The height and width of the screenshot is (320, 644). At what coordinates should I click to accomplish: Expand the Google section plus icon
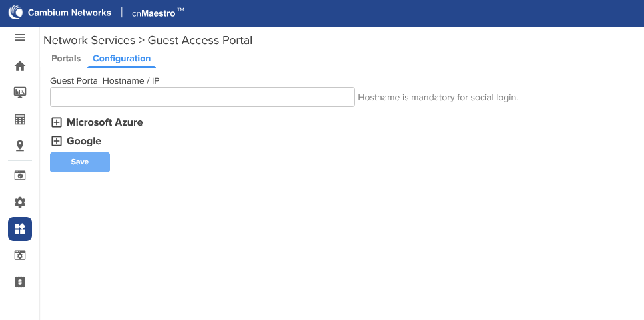[x=56, y=141]
